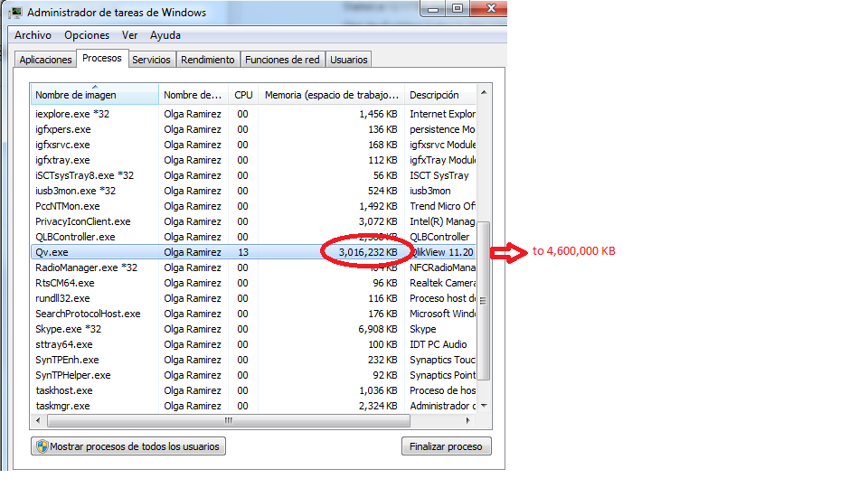Select SearchProtocolHost.exe process
Viewport: 868px width, 488px height.
(x=253, y=314)
